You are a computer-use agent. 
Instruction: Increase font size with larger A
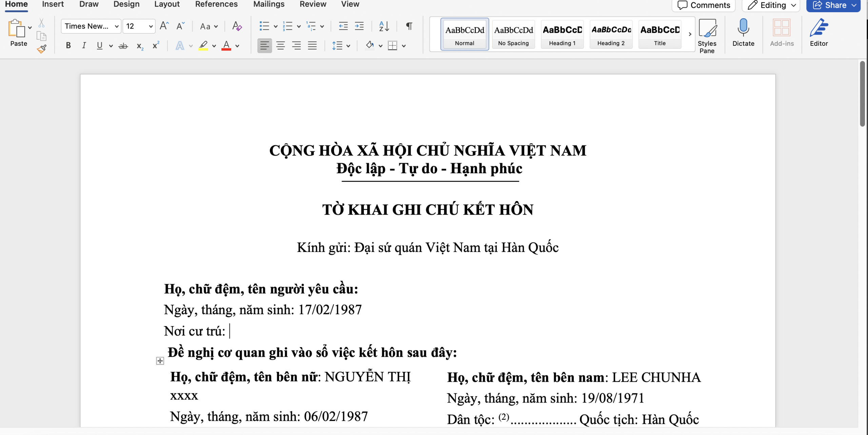[164, 26]
